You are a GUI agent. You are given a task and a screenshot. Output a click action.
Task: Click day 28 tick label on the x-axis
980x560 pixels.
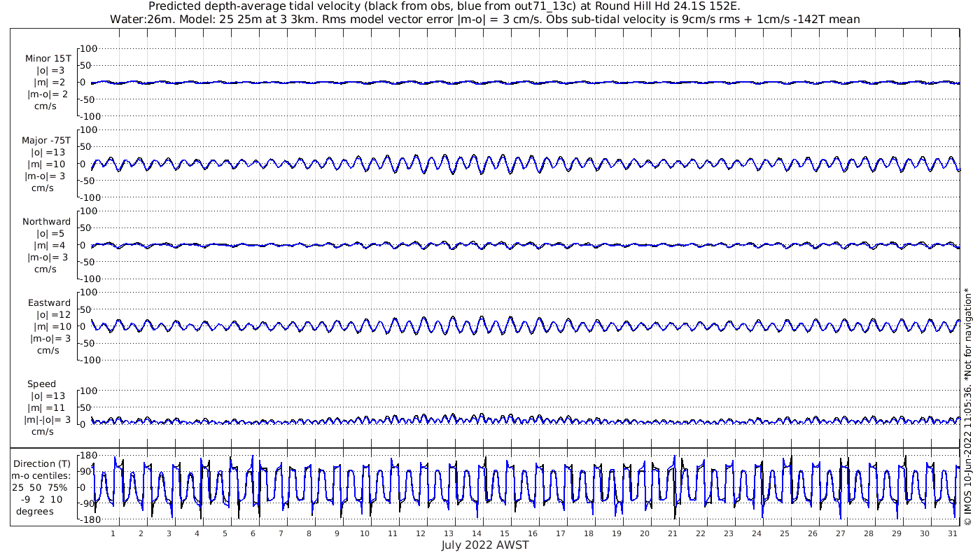[869, 533]
